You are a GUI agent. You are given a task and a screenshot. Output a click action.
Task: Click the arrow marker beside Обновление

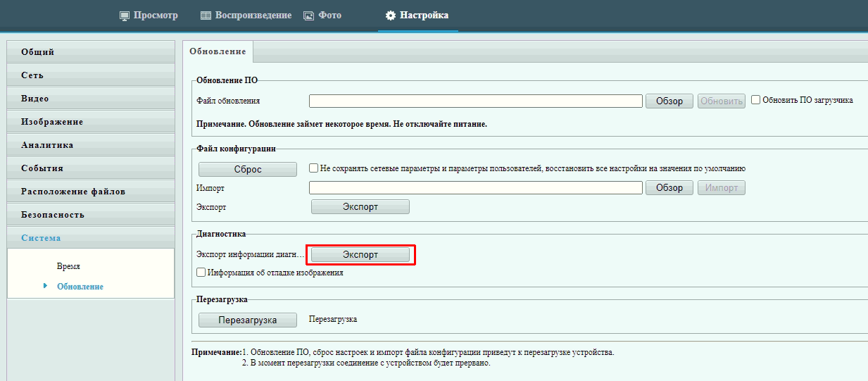tap(46, 286)
